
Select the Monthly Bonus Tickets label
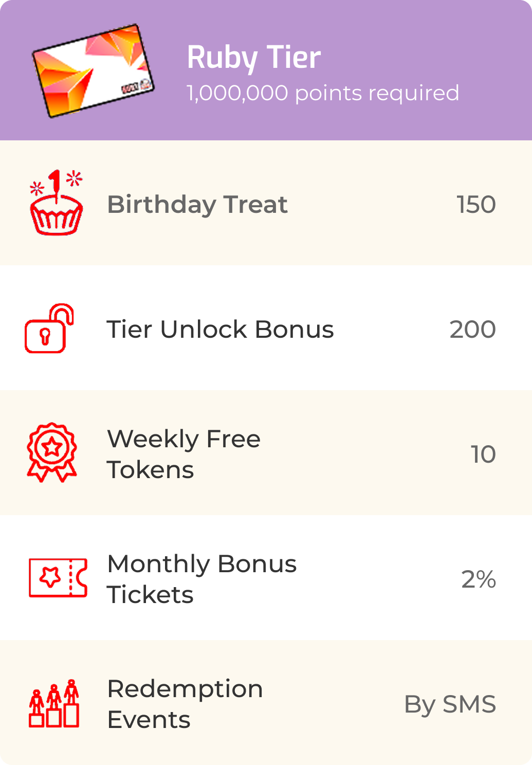coord(201,579)
